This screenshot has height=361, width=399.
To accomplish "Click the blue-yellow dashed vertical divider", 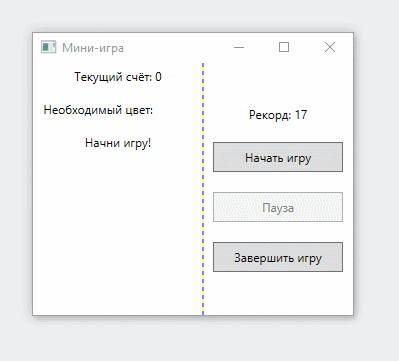I will (x=203, y=189).
